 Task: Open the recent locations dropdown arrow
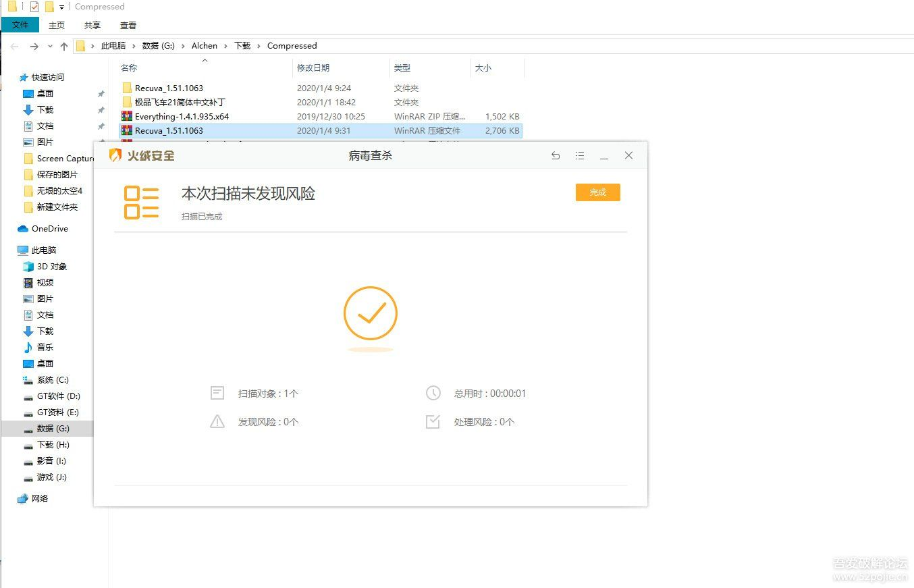pos(50,46)
